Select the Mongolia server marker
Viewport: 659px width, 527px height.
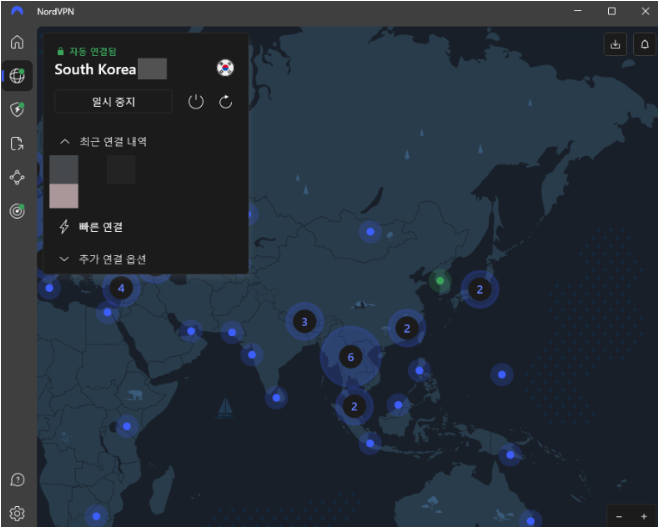[370, 232]
